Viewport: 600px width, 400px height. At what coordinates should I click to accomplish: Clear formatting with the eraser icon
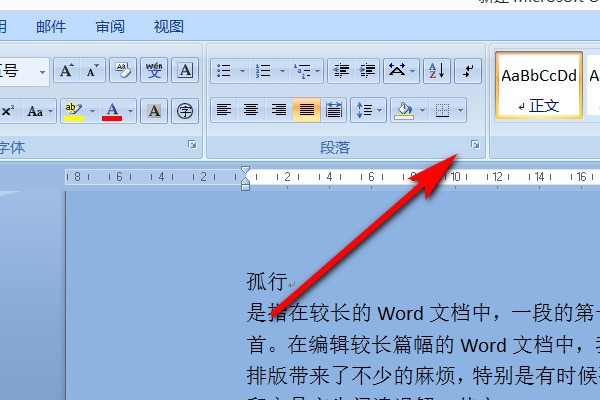[122, 70]
